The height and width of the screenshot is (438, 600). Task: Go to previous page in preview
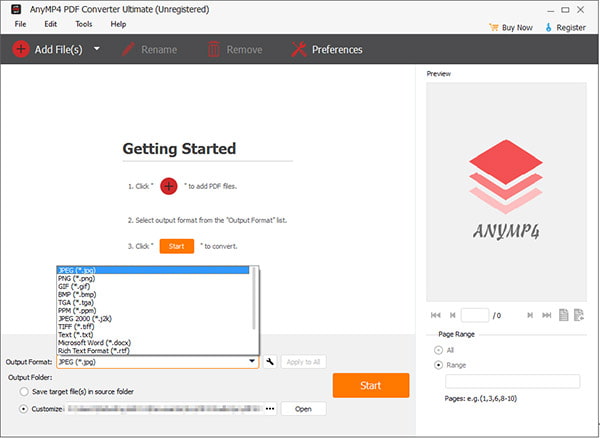point(453,315)
